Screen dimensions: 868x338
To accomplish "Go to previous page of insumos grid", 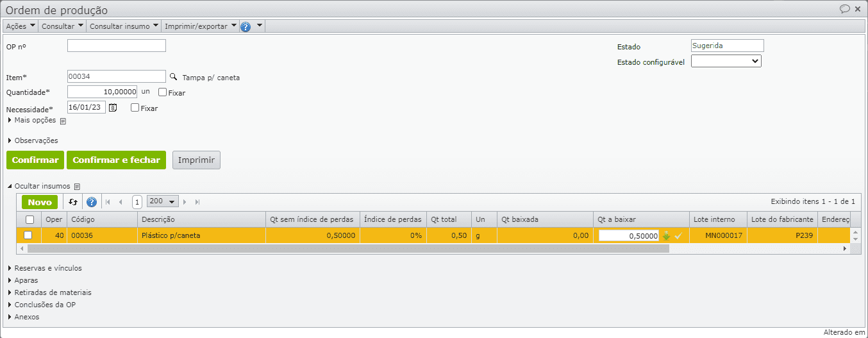I will [121, 202].
